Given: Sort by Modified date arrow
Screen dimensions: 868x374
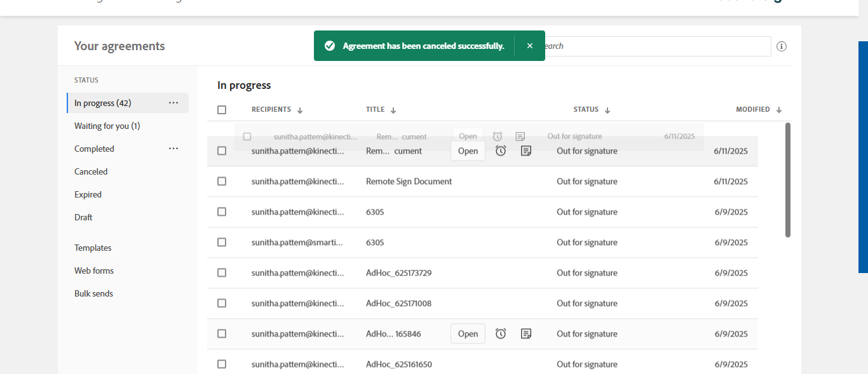Looking at the screenshot, I should [x=779, y=110].
